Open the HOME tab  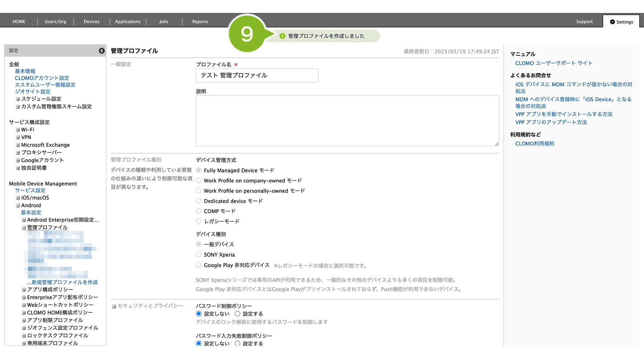tap(19, 22)
